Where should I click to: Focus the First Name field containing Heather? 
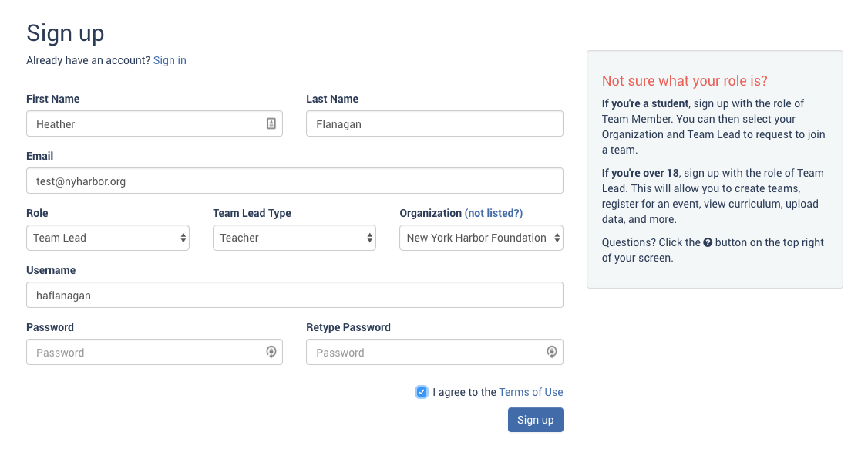coord(146,123)
